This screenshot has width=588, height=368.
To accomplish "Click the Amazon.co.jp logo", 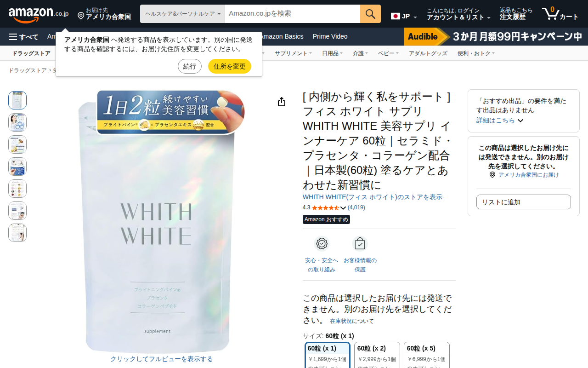I will click(39, 14).
